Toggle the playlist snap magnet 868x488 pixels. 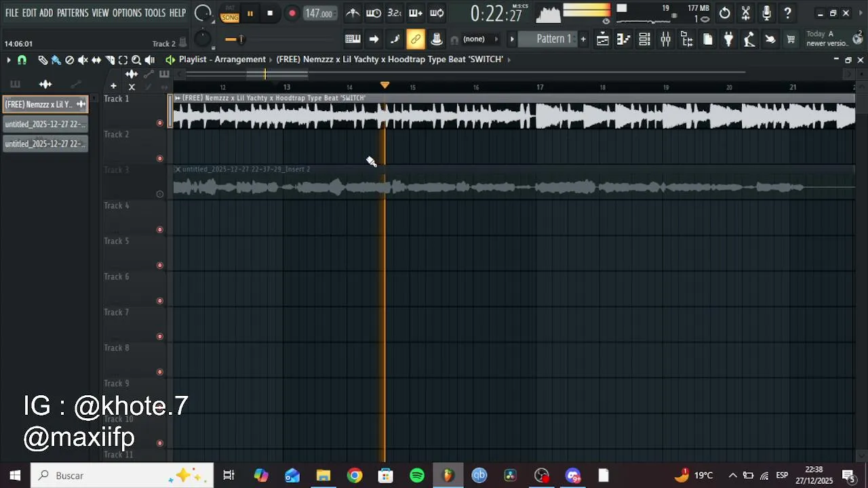[22, 60]
